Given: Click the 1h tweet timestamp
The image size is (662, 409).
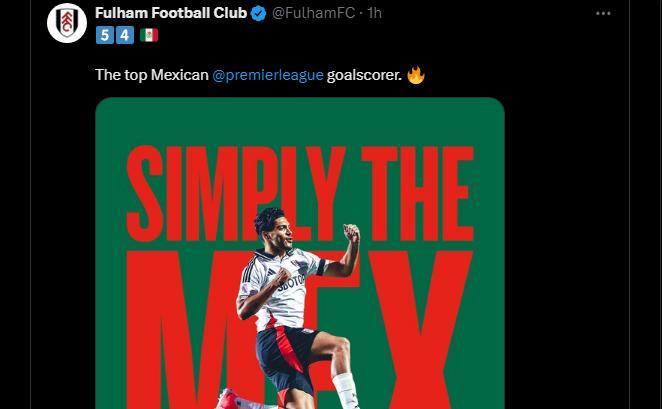Looking at the screenshot, I should click(x=375, y=13).
